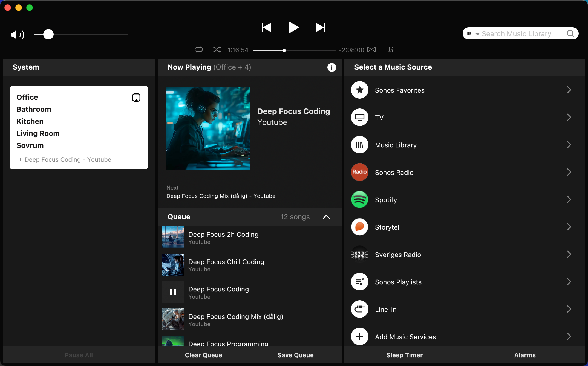Expand Sveriges Radio with its chevron
The image size is (588, 366).
569,254
